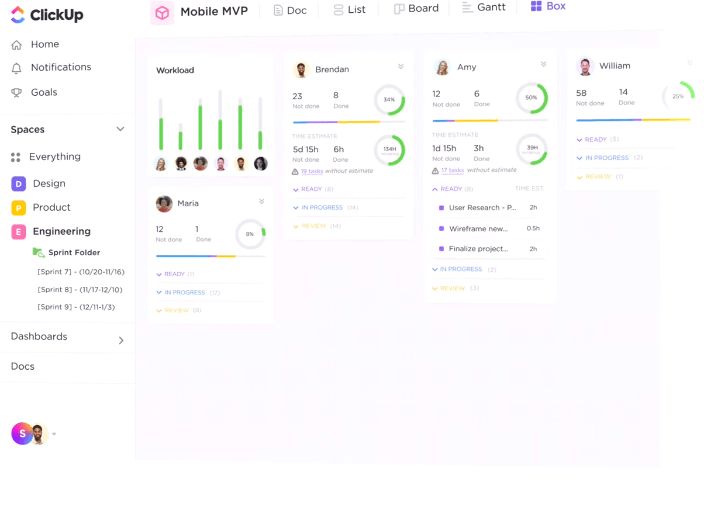Click the purple marker beside Wireframe new task
The image size is (715, 511).
click(441, 229)
